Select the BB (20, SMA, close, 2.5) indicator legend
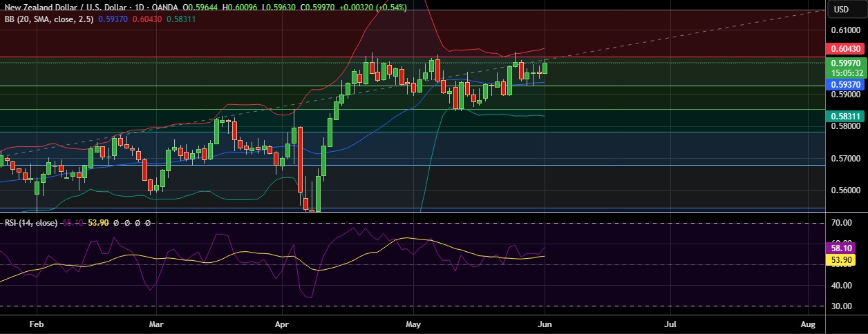Viewport: 868px width, 334px height. 49,19
